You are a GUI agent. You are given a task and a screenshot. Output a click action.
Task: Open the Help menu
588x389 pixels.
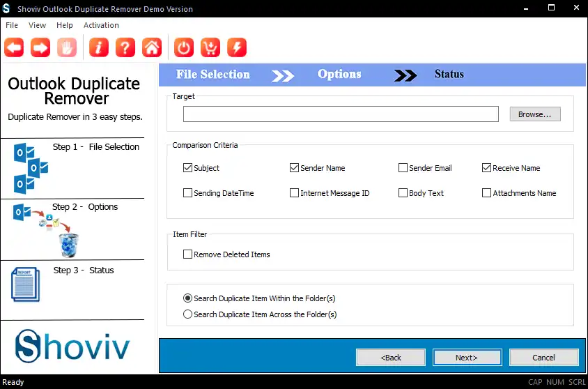pyautogui.click(x=65, y=25)
